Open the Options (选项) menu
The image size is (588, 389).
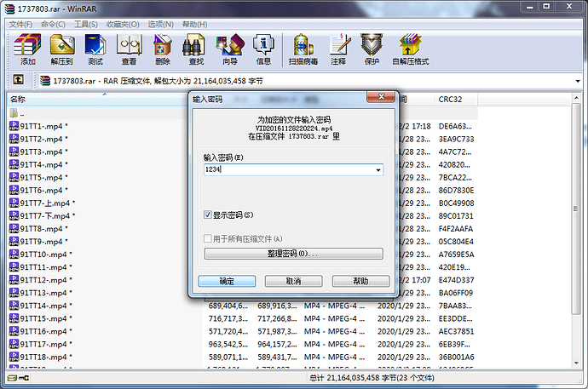160,25
